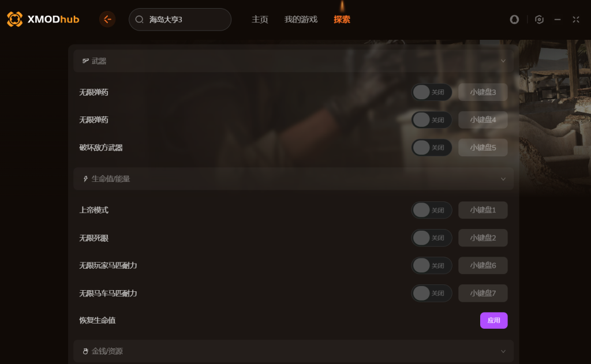Enable the 破坏敌方武器 toggle
The image size is (591, 364).
click(x=432, y=147)
